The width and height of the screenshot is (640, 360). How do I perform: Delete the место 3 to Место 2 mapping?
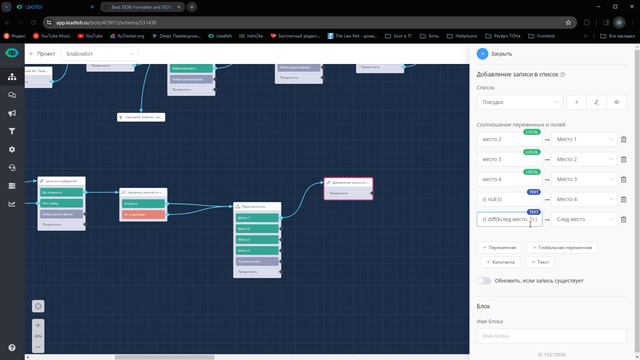tap(623, 160)
